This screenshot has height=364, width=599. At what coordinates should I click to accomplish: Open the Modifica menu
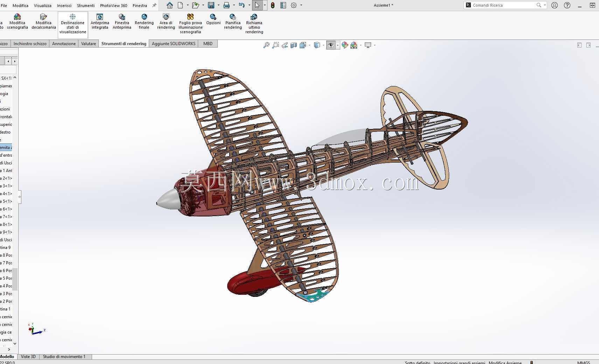click(20, 6)
